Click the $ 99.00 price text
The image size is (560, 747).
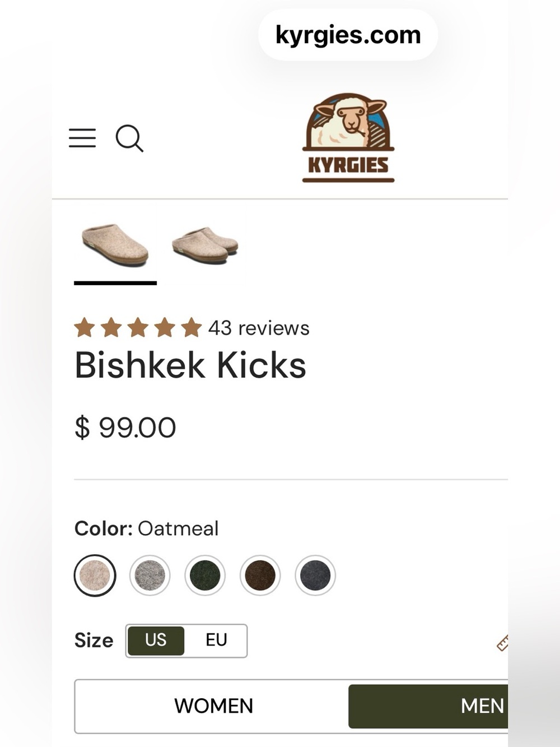pos(125,428)
